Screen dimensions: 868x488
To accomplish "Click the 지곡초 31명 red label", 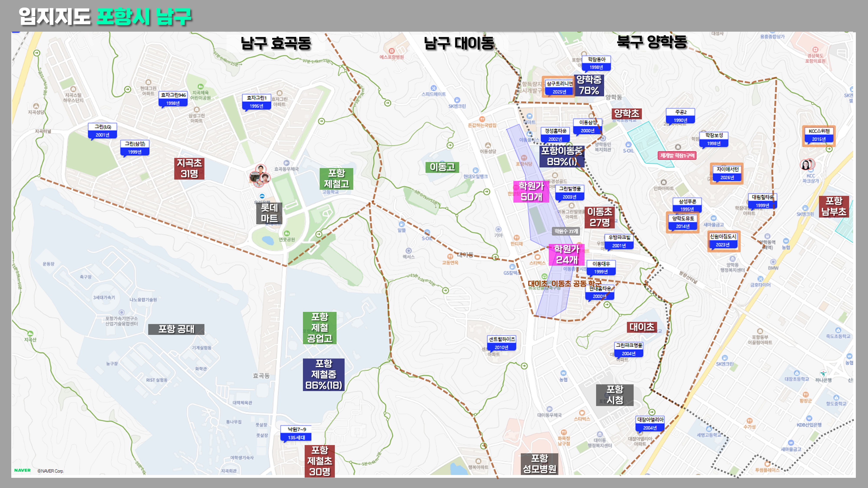I will coord(189,168).
